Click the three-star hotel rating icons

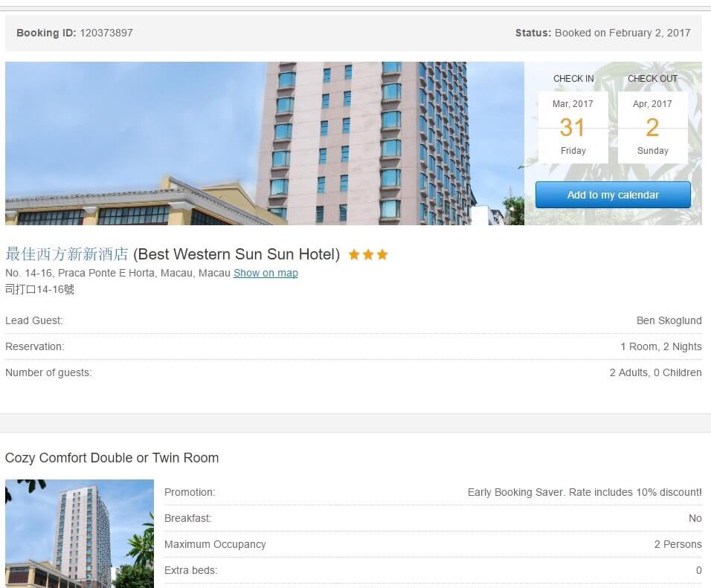pyautogui.click(x=368, y=254)
